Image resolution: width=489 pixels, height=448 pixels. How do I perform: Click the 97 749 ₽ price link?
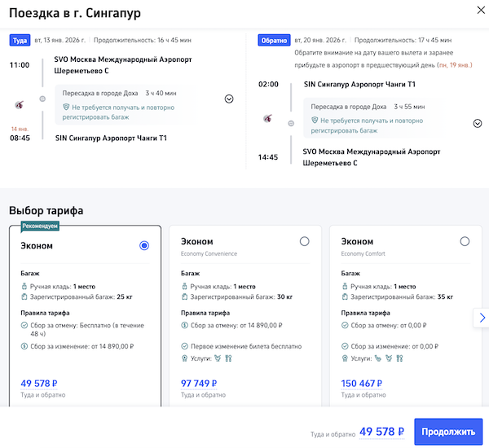(197, 383)
